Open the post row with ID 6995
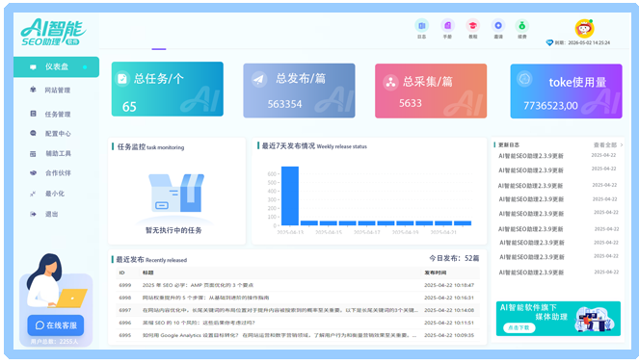 point(297,335)
